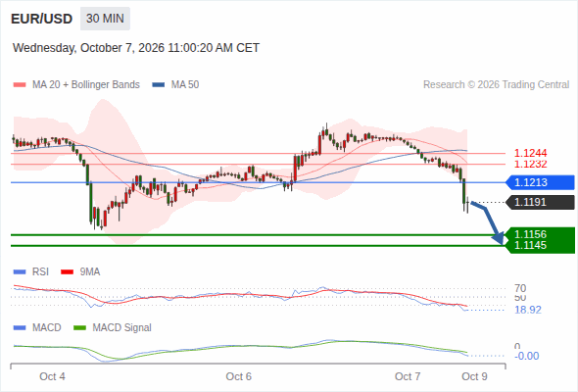This screenshot has height=392, width=578.
Task: Click the green MACD Signal swatch
Action: coord(79,328)
